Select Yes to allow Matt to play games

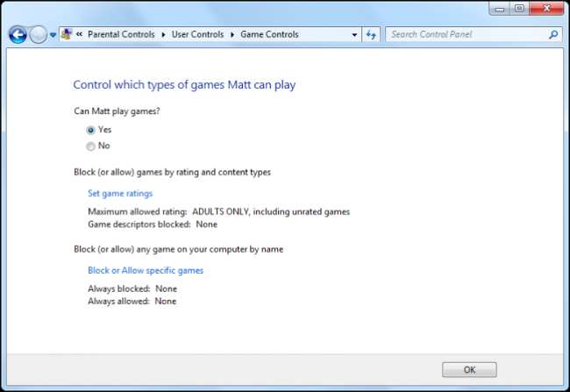click(x=90, y=130)
